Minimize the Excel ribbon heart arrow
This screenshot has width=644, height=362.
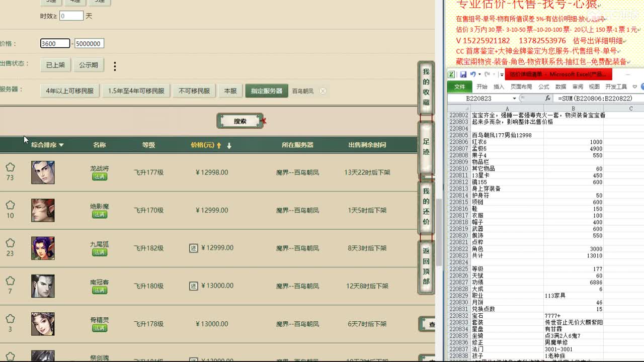point(635,86)
